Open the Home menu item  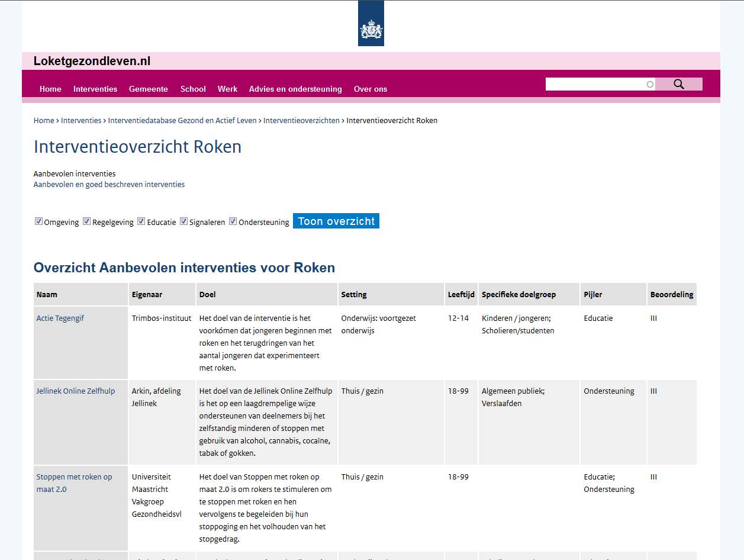(50, 89)
